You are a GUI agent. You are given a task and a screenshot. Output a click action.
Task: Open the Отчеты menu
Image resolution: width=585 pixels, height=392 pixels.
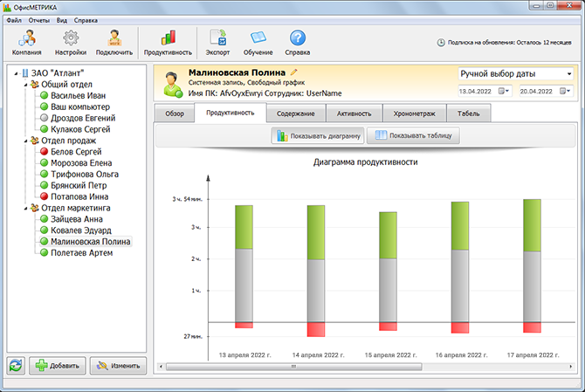coord(40,19)
